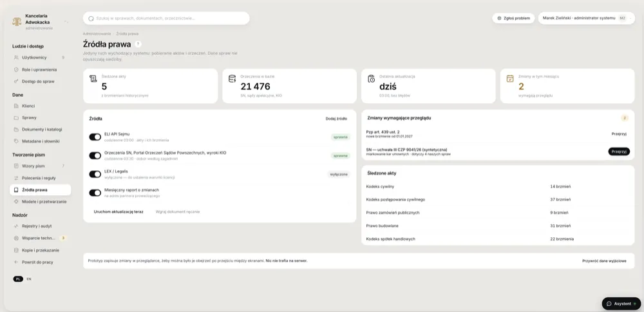Click the Polecenia i reguły sliders icon
This screenshot has height=312, width=644.
coord(17,178)
